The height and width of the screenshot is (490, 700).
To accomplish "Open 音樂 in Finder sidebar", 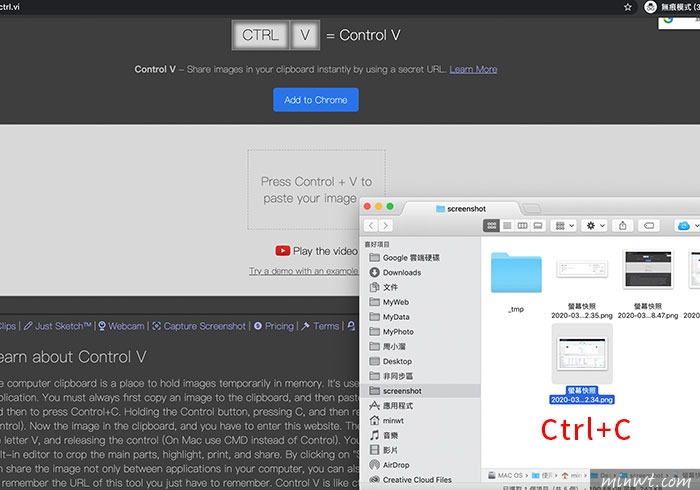I will click(384, 435).
